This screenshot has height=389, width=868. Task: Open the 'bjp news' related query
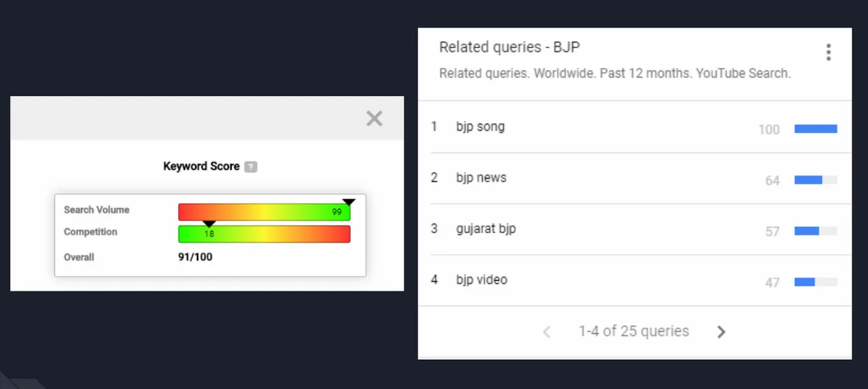(x=481, y=178)
